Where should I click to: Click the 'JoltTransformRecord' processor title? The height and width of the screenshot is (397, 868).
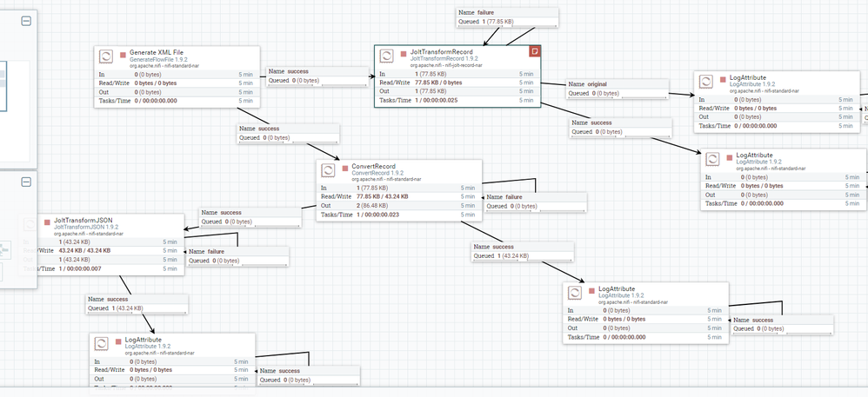click(x=442, y=52)
